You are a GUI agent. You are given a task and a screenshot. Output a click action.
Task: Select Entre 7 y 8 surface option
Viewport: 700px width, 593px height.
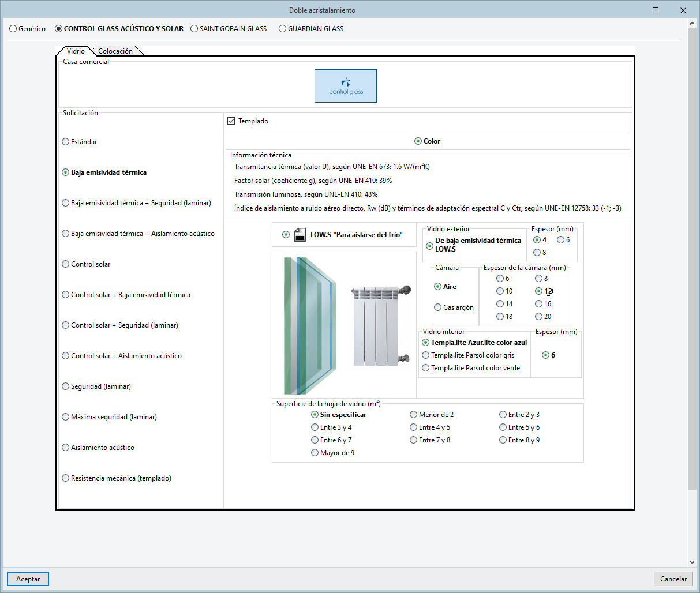point(430,440)
